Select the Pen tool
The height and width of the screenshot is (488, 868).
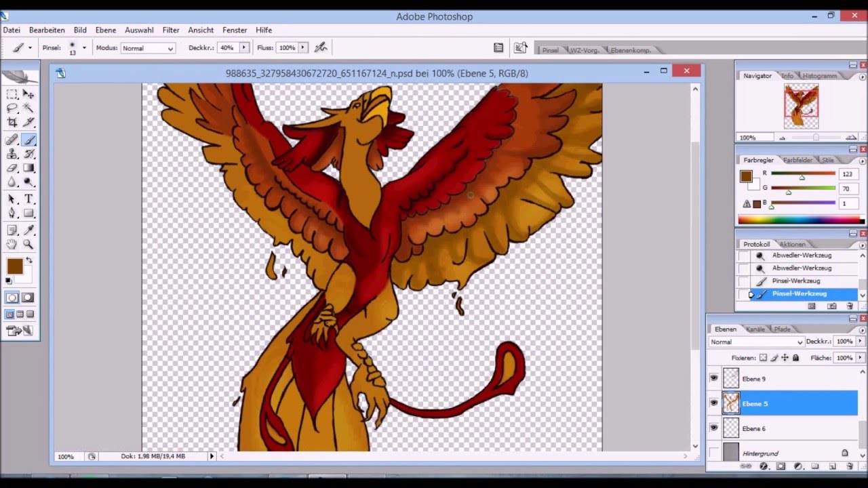pos(12,213)
